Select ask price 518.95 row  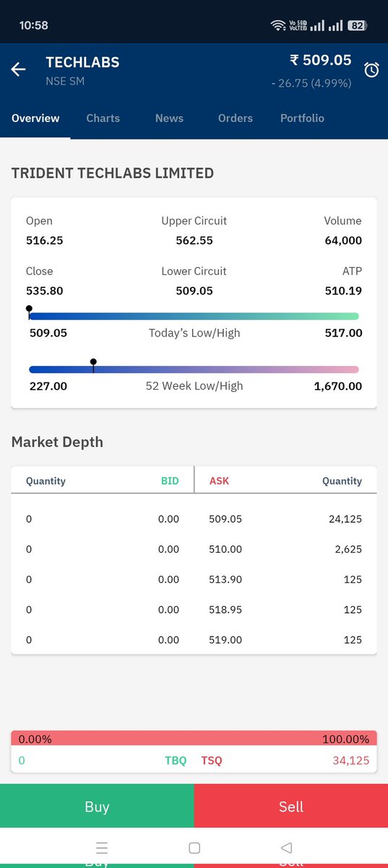[225, 610]
